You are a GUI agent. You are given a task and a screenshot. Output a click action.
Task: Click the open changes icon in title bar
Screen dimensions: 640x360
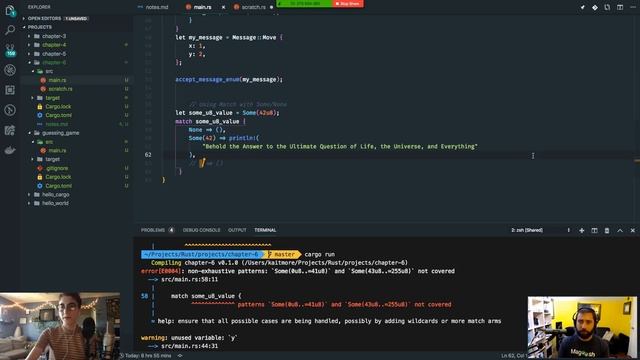pos(607,7)
